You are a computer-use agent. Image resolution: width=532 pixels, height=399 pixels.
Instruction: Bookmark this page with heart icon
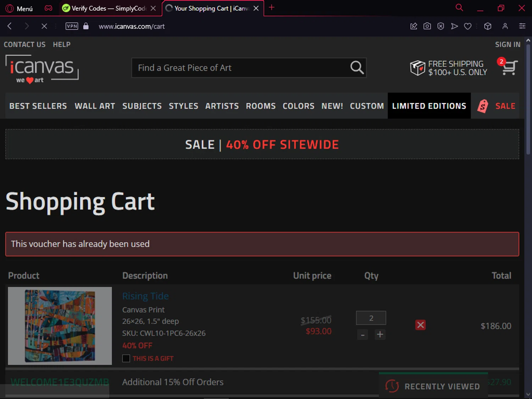tap(468, 26)
